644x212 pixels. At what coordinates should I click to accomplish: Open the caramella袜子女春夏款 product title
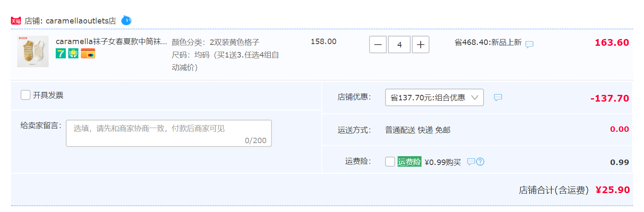click(x=111, y=42)
